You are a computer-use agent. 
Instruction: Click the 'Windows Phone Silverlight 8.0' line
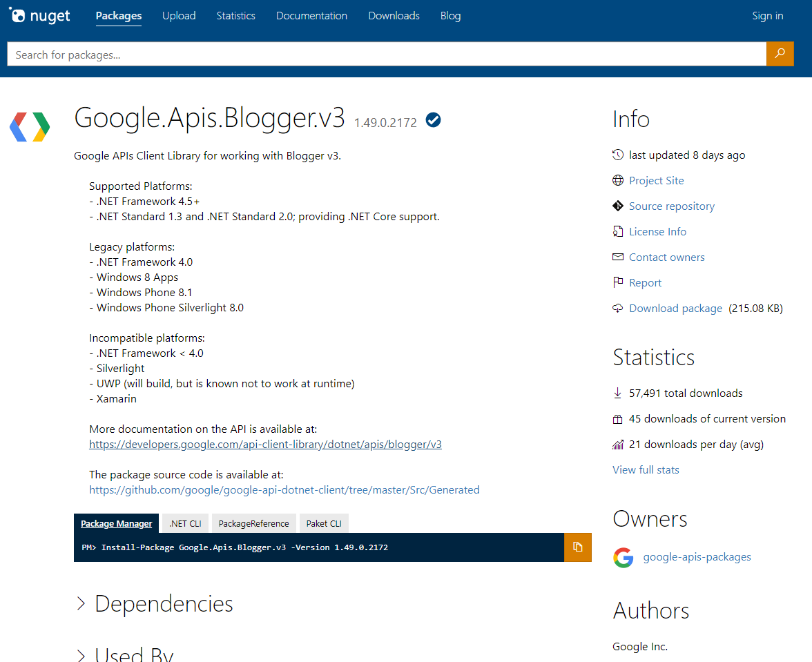pos(166,307)
